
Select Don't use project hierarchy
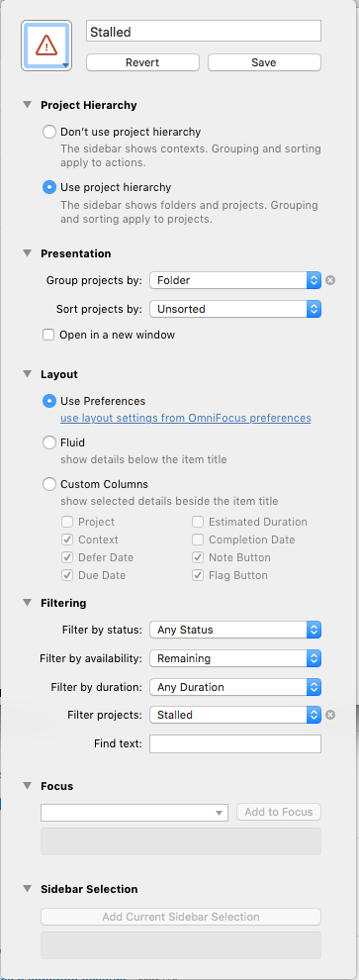tap(49, 132)
